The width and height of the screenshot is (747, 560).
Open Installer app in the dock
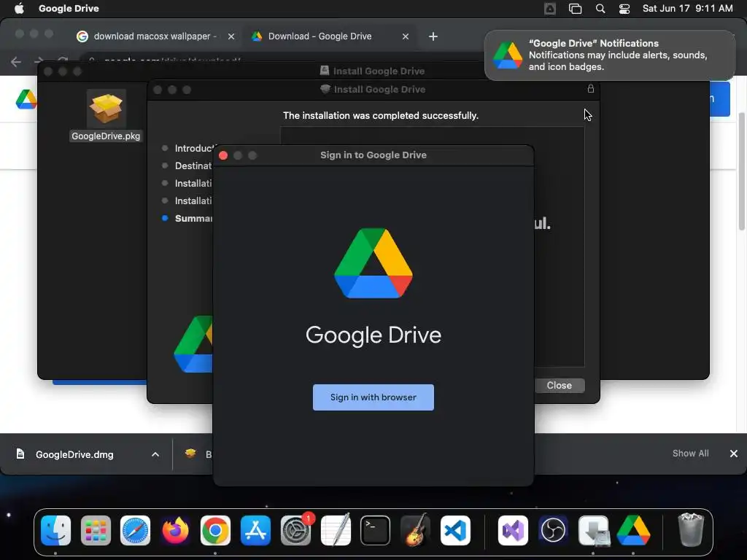pos(594,530)
